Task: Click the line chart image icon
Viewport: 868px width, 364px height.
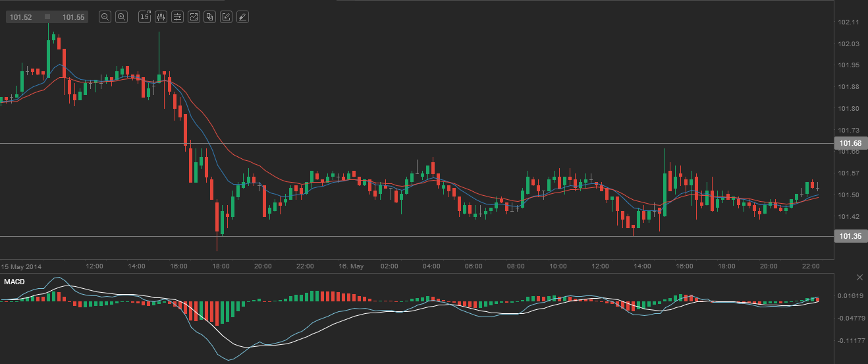Action: 194,17
